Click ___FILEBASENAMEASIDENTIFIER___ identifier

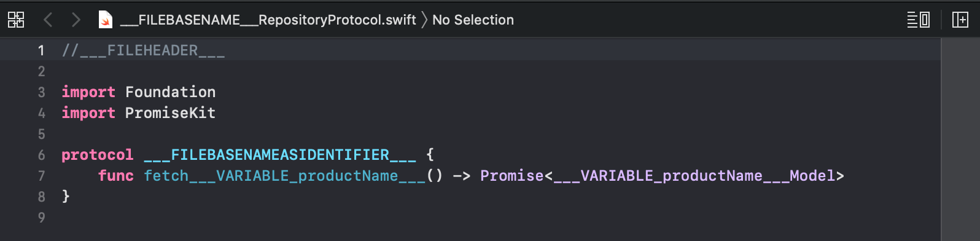click(280, 155)
